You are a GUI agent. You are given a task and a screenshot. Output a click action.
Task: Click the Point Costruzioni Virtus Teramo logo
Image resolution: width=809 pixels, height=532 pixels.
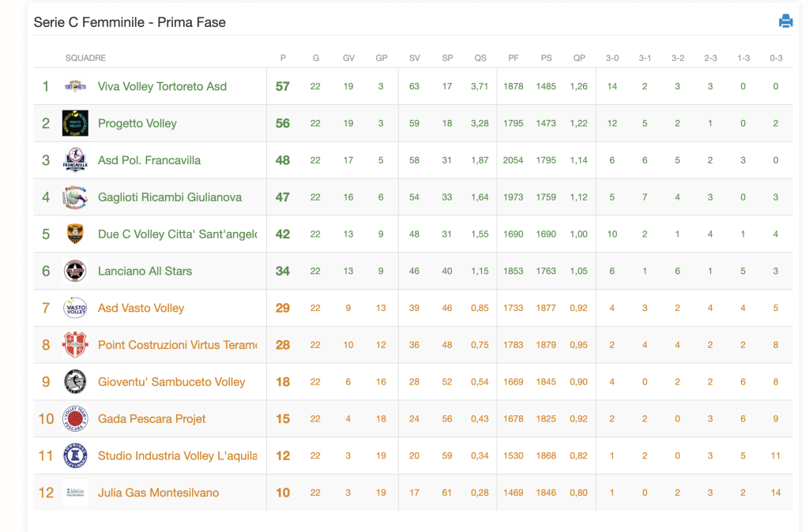click(x=75, y=345)
